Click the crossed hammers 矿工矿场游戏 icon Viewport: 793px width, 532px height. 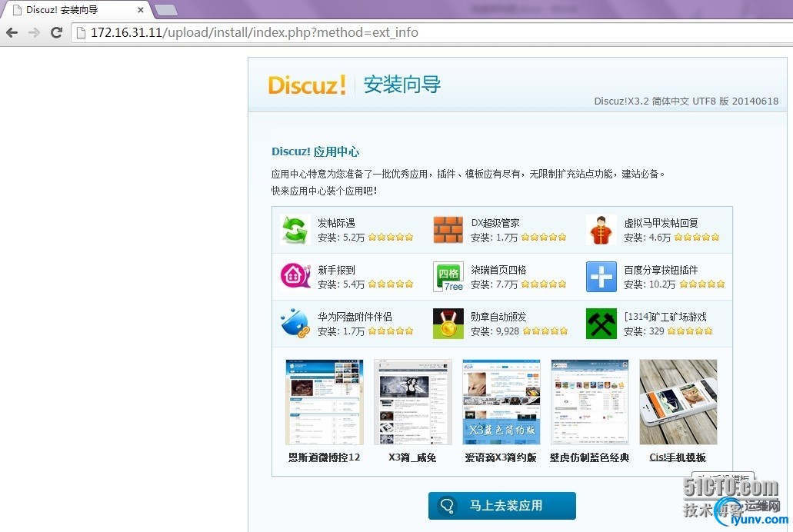[601, 324]
